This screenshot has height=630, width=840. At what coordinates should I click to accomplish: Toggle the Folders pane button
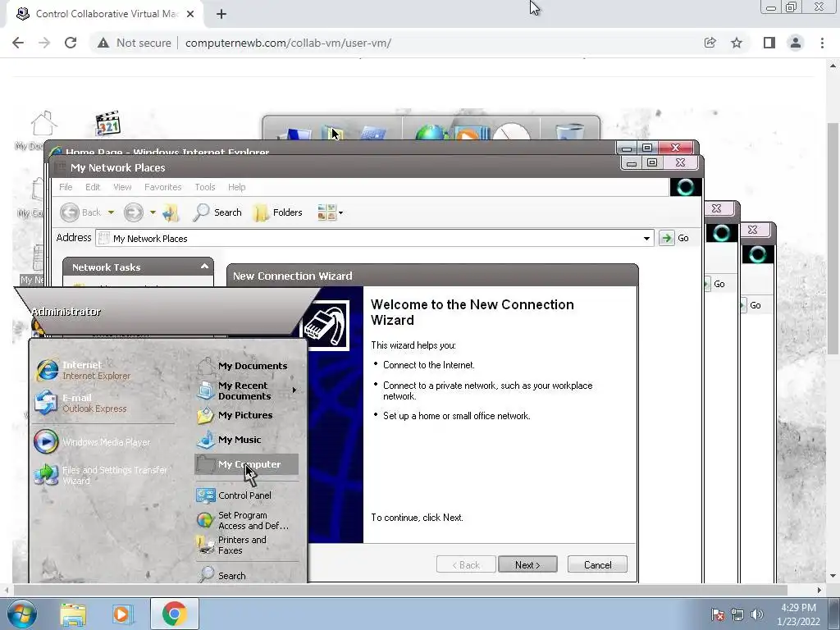tap(278, 212)
